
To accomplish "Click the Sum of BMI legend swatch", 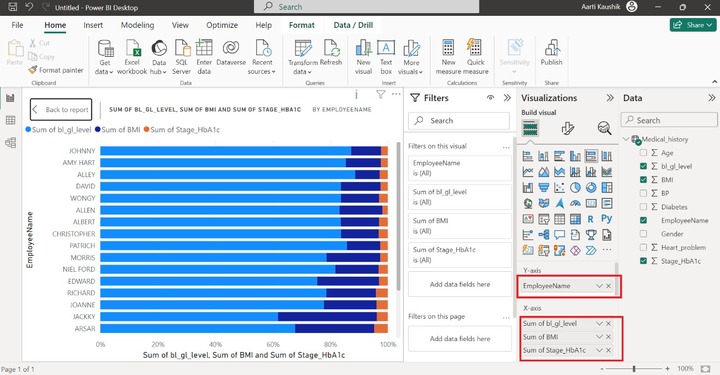I will tap(98, 130).
